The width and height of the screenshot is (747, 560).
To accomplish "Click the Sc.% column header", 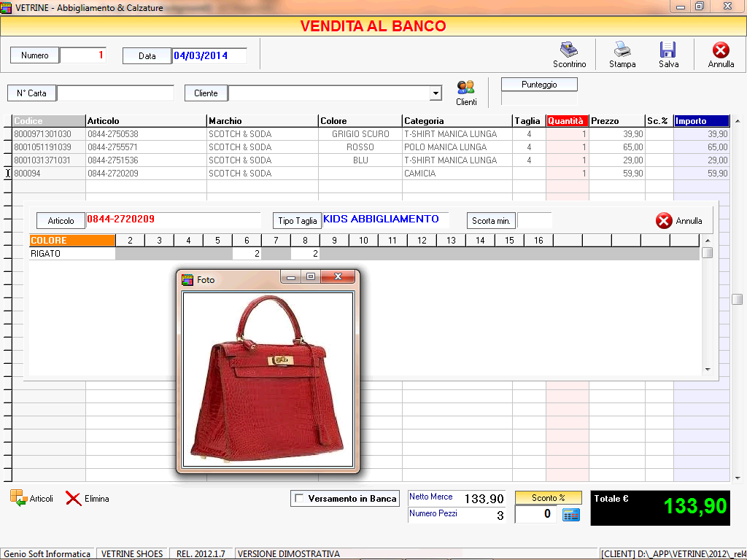I will tap(659, 121).
